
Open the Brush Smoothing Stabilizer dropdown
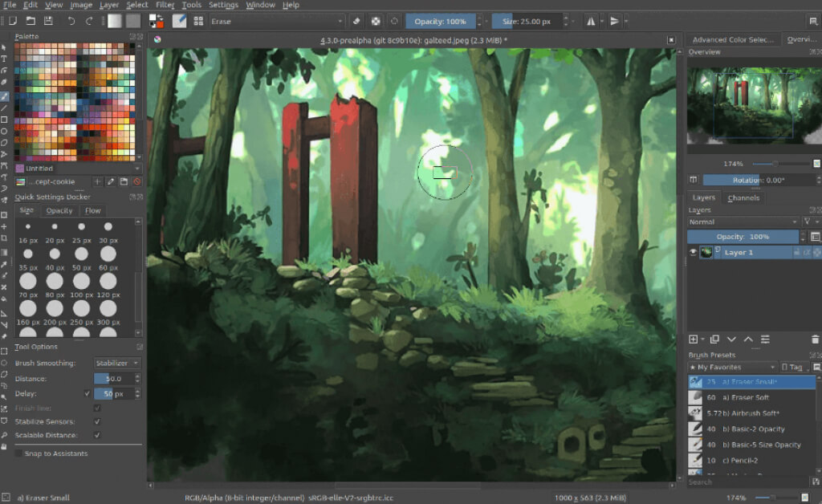[x=117, y=363]
